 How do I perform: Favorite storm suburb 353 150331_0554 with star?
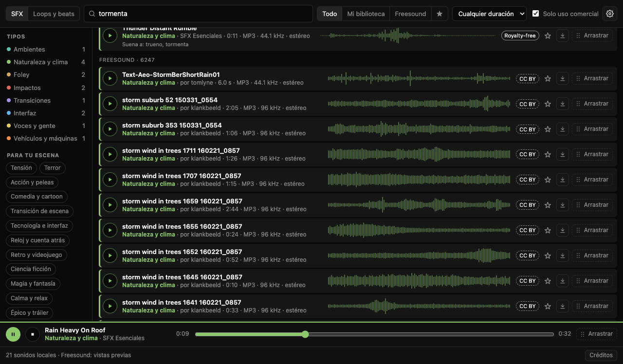click(548, 129)
